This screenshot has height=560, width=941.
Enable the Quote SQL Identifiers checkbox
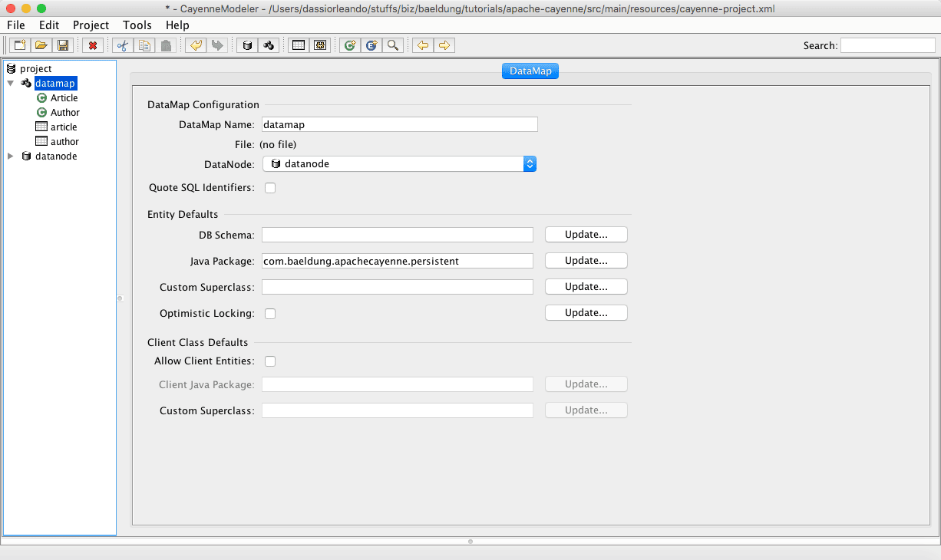coord(270,188)
